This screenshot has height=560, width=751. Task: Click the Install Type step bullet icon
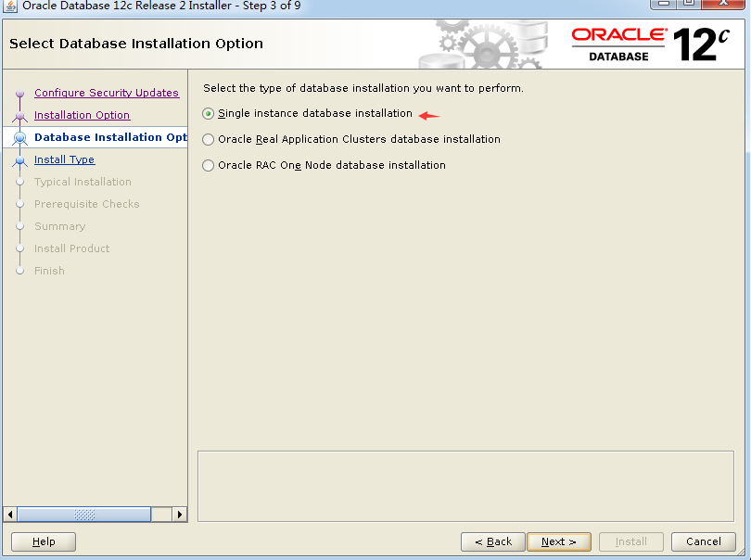pyautogui.click(x=19, y=160)
